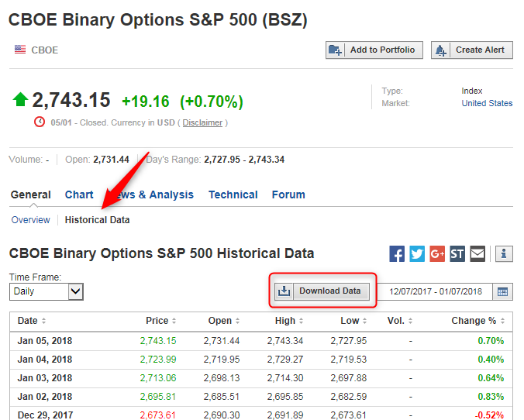Switch to the General tab
The width and height of the screenshot is (524, 420).
click(31, 195)
